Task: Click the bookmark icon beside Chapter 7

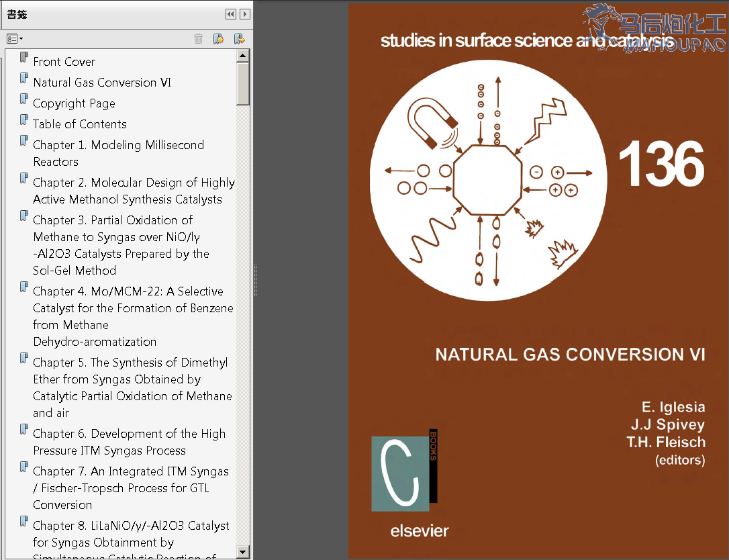Action: point(24,467)
